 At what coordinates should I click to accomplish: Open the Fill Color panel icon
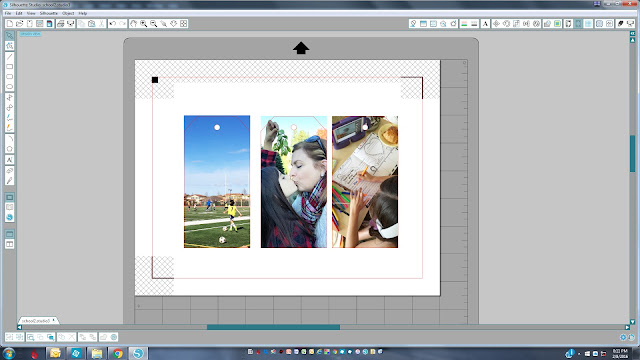464,24
